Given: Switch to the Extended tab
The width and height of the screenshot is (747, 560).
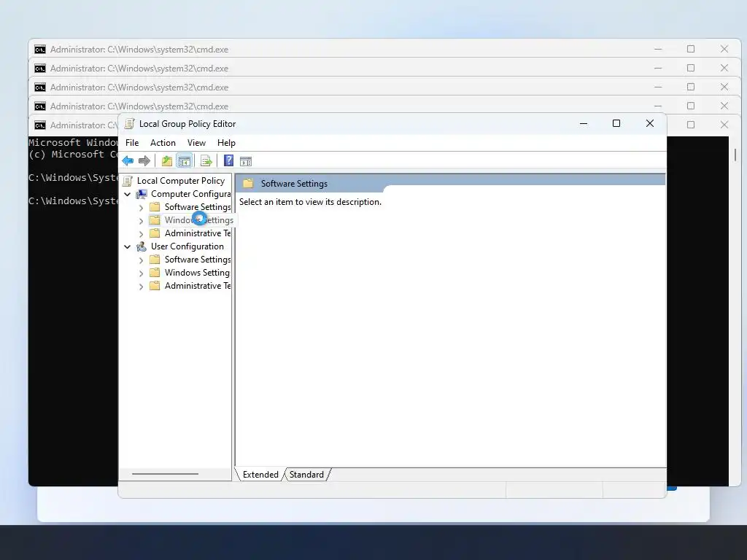Looking at the screenshot, I should [260, 475].
